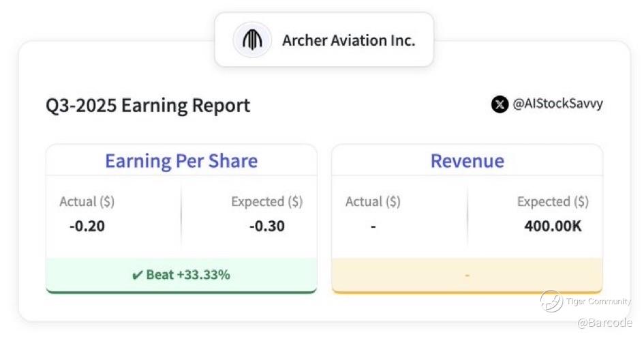Viewport: 644px width, 337px height.
Task: Click the yellow revenue result bar
Action: click(x=467, y=275)
